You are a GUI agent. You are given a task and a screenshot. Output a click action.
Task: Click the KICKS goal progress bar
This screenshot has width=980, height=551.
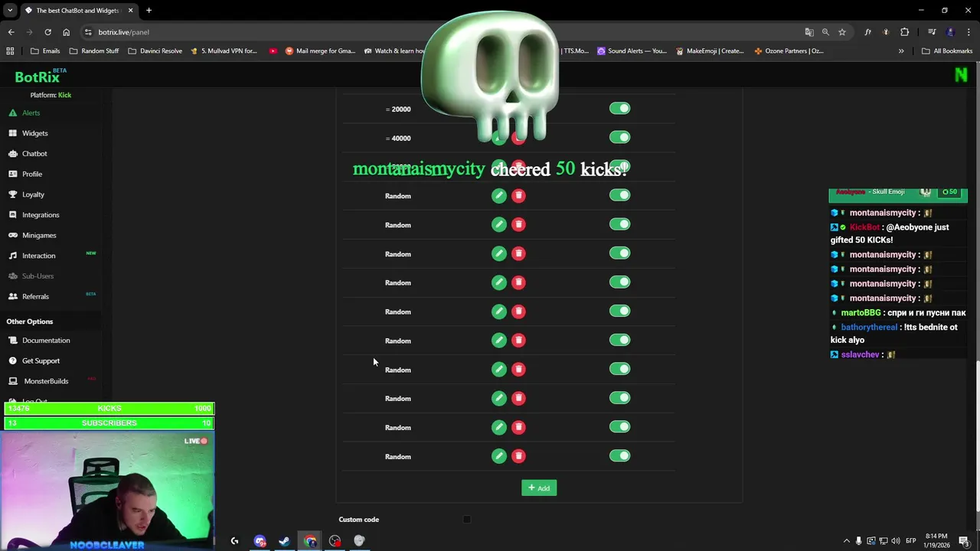109,409
